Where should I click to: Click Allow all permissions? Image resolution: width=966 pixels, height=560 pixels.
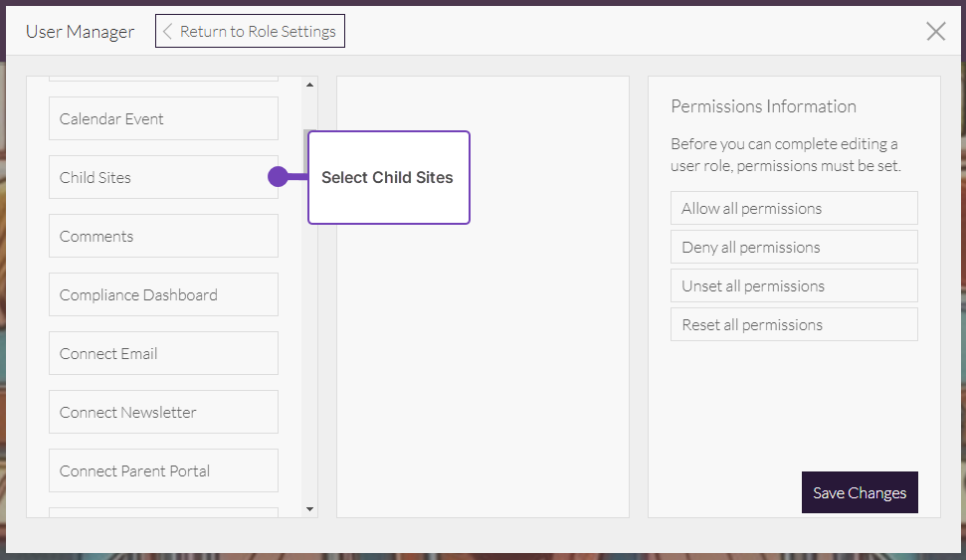tap(793, 208)
